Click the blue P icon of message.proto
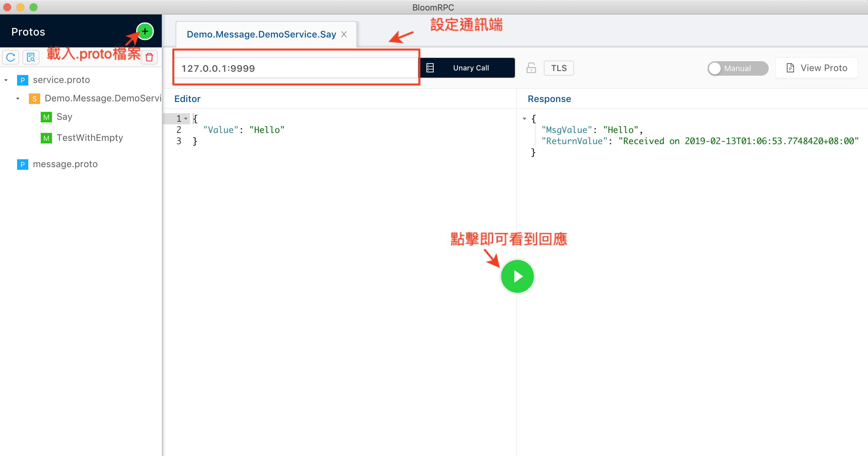The width and height of the screenshot is (868, 456). pyautogui.click(x=23, y=164)
